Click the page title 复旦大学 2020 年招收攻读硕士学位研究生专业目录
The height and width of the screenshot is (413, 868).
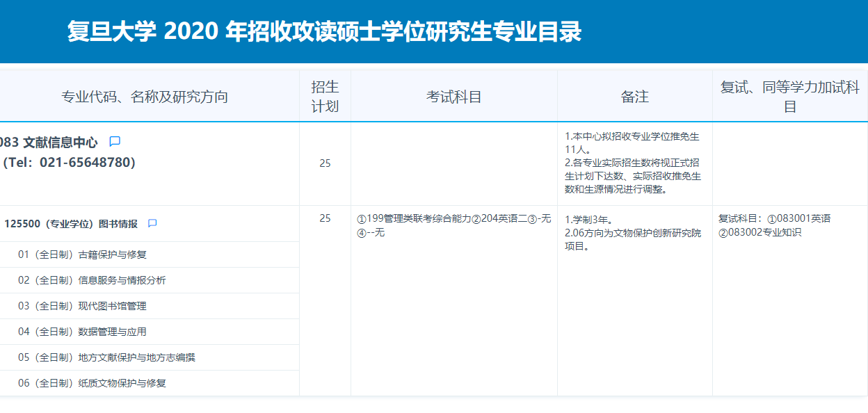324,31
